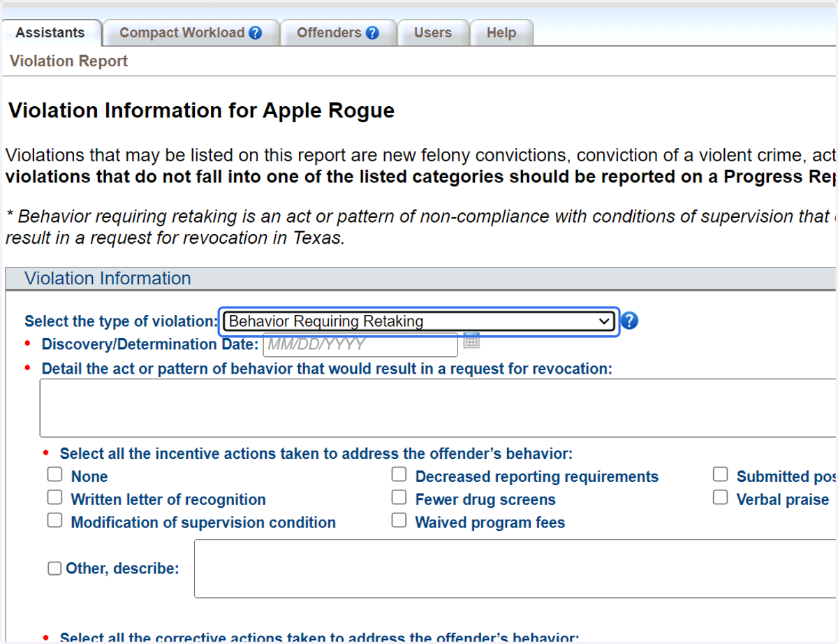Check Modification of supervision condition
Screen dimensions: 838x644
[54, 520]
